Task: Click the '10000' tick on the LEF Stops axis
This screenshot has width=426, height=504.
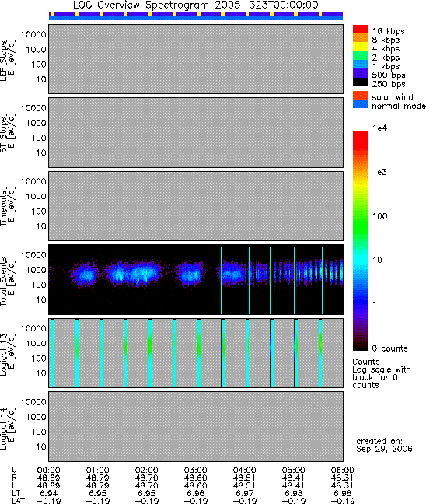Action: 33,34
